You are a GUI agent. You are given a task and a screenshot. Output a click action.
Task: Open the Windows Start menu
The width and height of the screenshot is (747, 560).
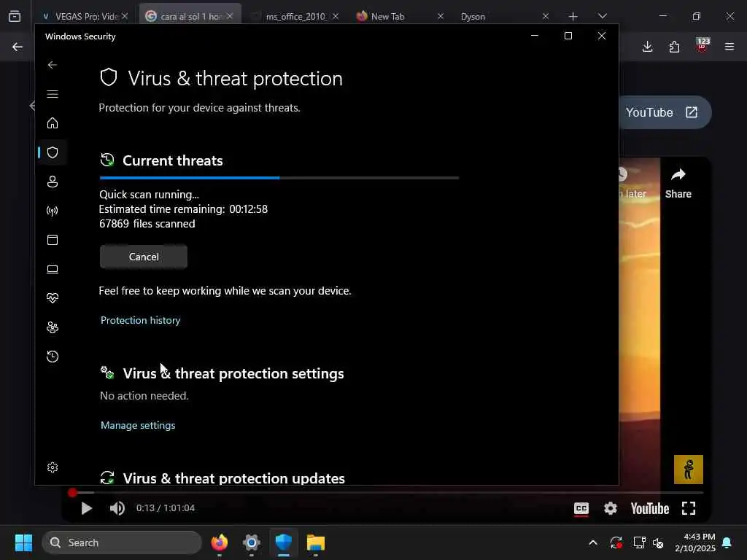click(23, 542)
